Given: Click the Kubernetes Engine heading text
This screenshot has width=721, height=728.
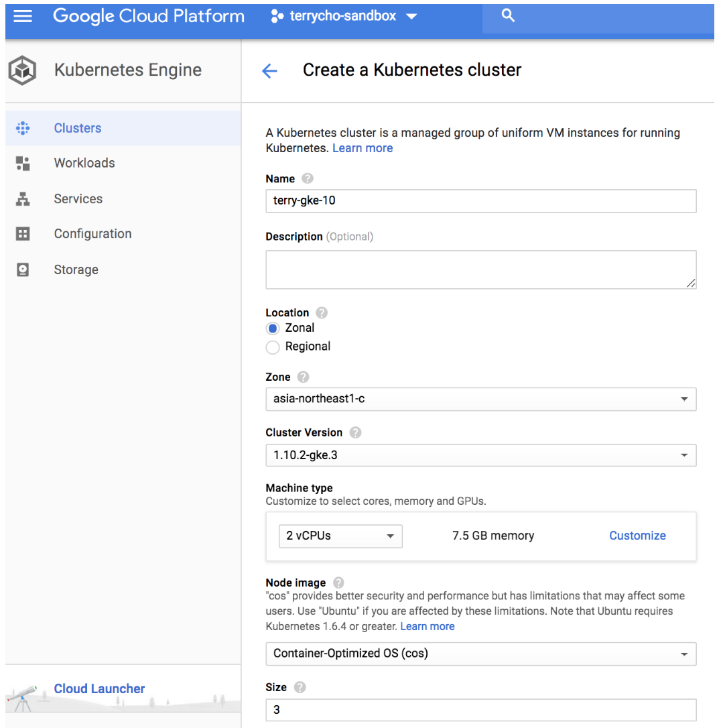Looking at the screenshot, I should pyautogui.click(x=128, y=70).
